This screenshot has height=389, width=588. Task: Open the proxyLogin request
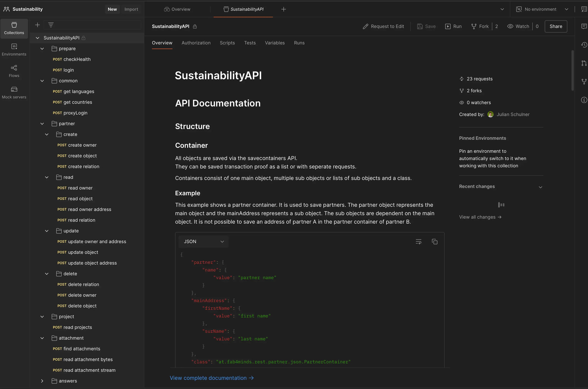tap(70, 113)
